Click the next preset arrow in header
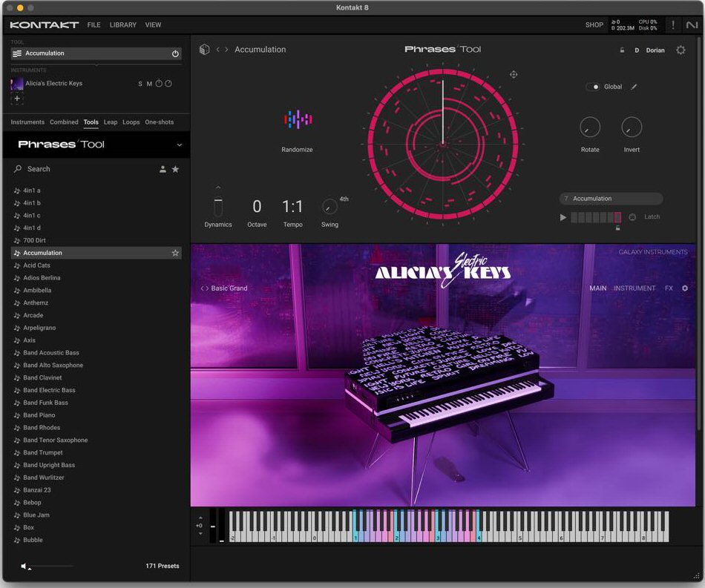This screenshot has height=588, width=705. pos(226,50)
